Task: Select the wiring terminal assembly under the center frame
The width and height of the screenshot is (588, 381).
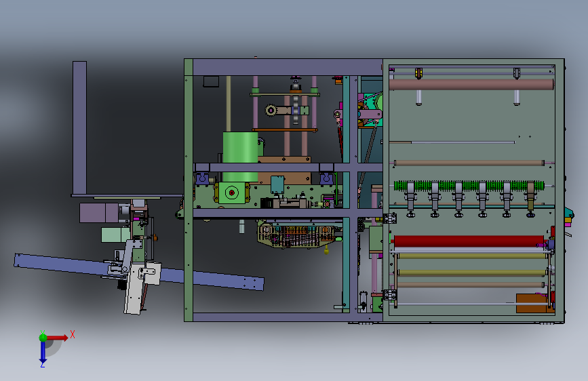Action: (x=296, y=235)
